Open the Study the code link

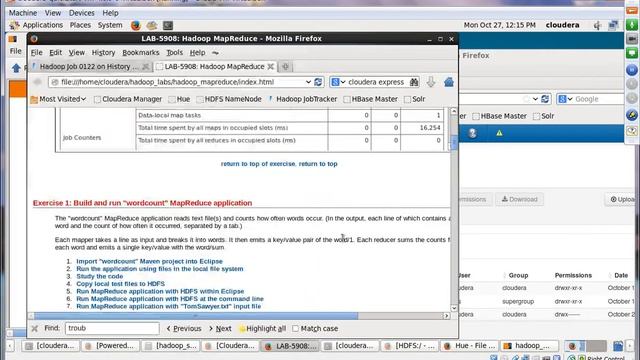tap(100, 276)
